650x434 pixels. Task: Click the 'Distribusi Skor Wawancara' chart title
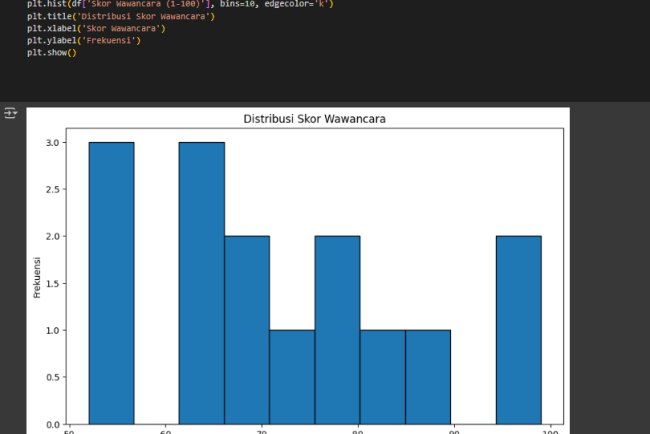click(315, 119)
